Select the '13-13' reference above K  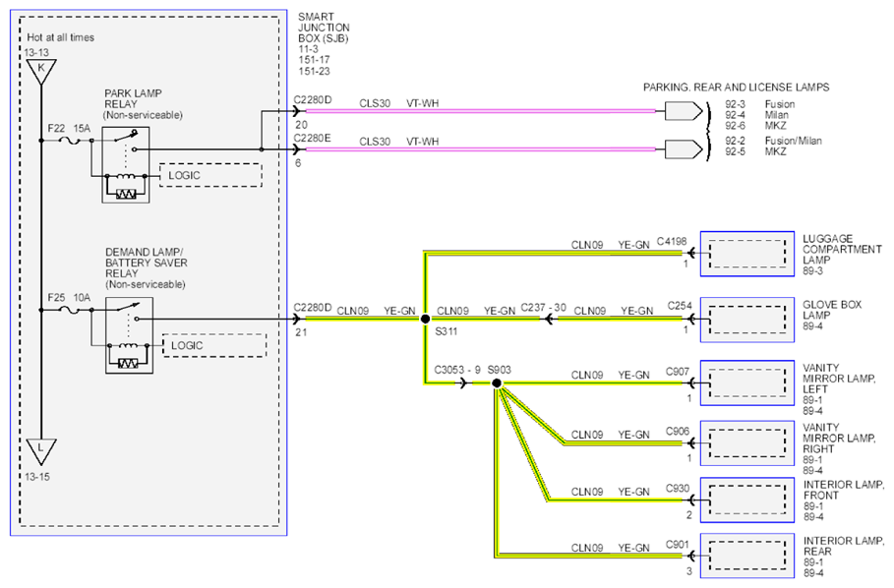click(36, 52)
